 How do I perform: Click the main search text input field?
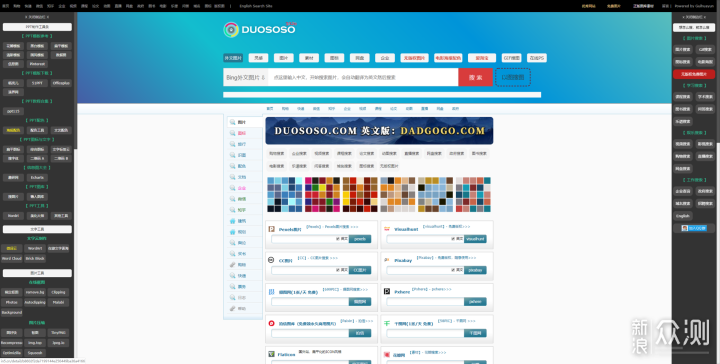pyautogui.click(x=363, y=78)
